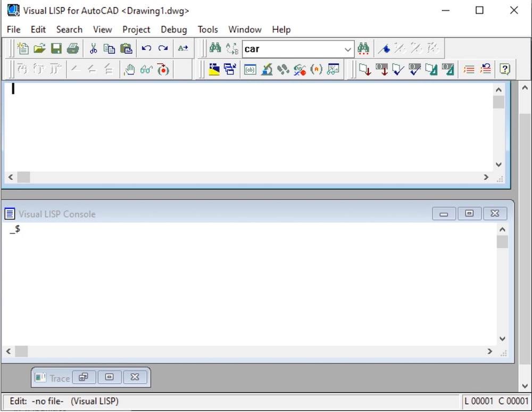
Task: Open the Tools menu
Action: coord(207,29)
